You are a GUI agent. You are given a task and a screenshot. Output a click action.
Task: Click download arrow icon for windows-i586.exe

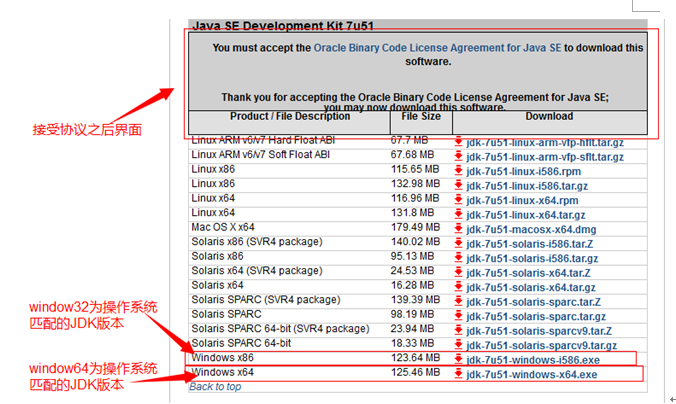(x=458, y=360)
